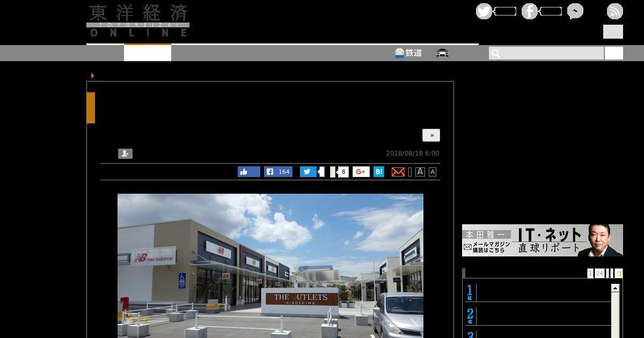Image resolution: width=644 pixels, height=338 pixels.
Task: Click the author follow icon
Action: tap(125, 153)
